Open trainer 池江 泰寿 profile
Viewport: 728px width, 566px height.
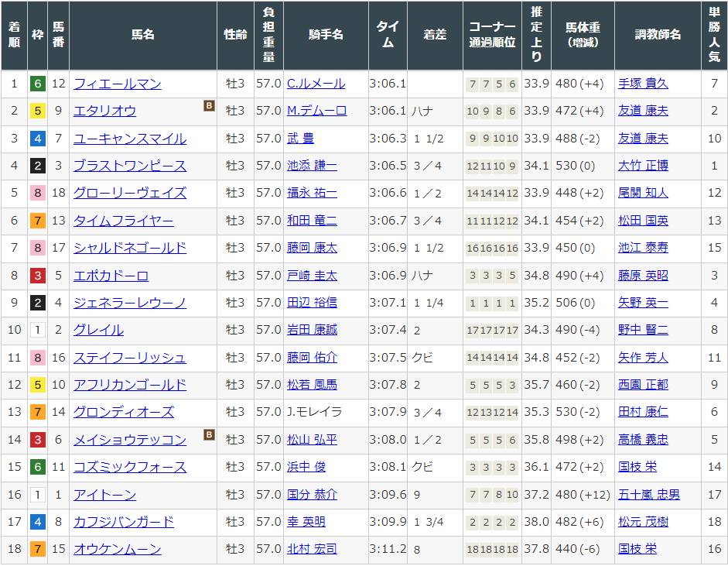coord(643,248)
